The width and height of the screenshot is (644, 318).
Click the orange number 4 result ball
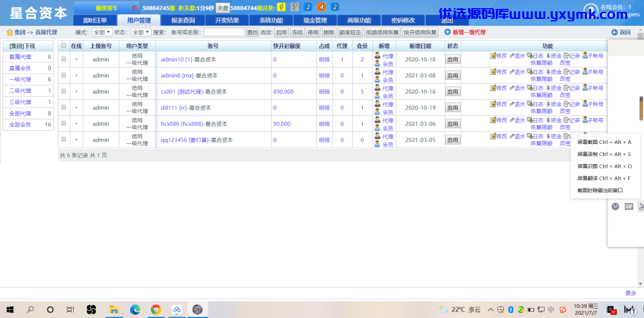pyautogui.click(x=321, y=7)
